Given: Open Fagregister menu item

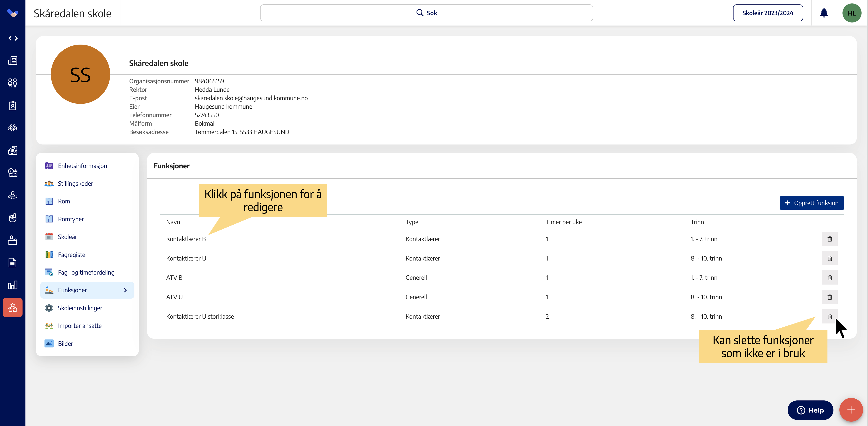Looking at the screenshot, I should 87,255.
